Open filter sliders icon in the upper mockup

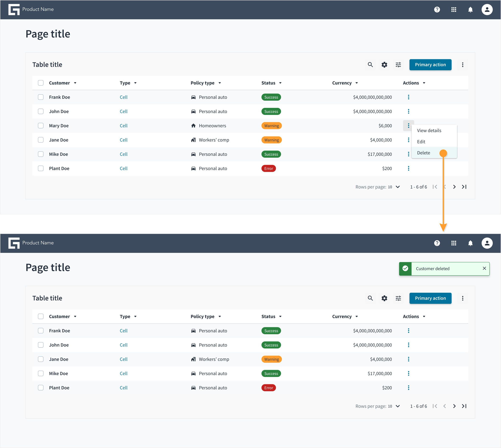pos(398,65)
